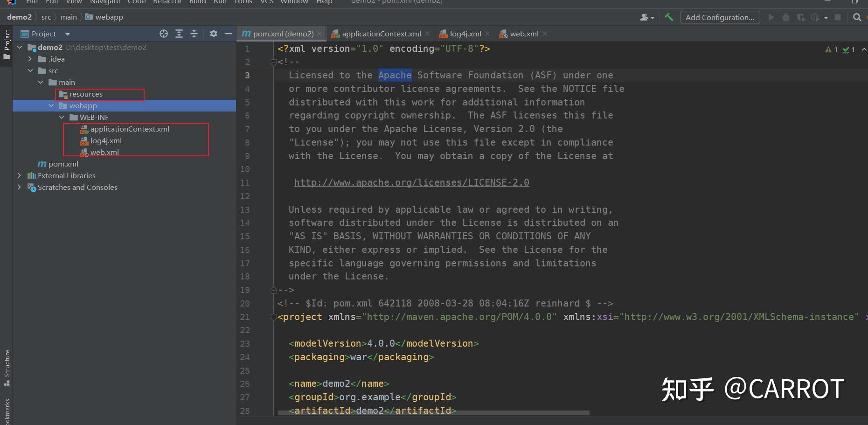
Task: Open the Navigate menu
Action: click(x=104, y=2)
